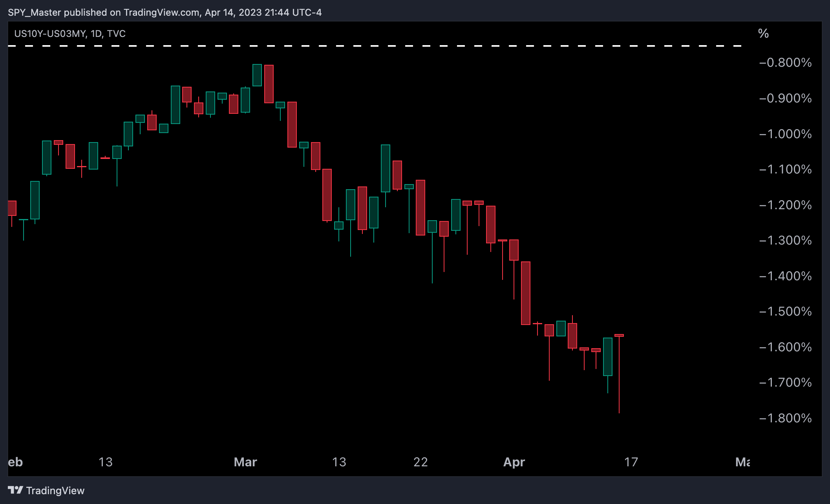830x504 pixels.
Task: Click the −1.500% price axis label
Action: 785,311
